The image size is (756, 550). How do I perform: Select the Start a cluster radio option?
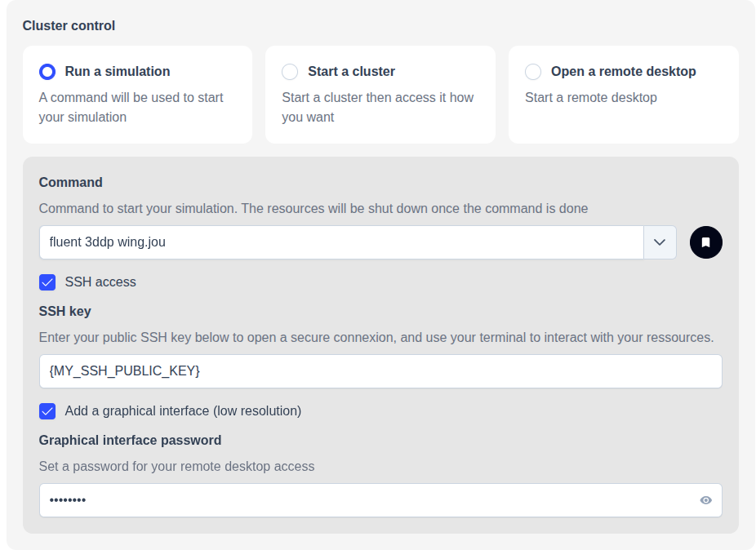pos(290,72)
